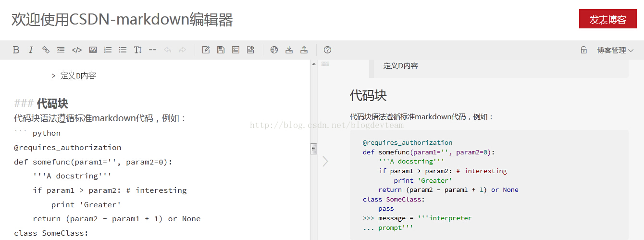Insert a horizontal rule with the dashes icon
The height and width of the screenshot is (240, 644).
click(152, 50)
